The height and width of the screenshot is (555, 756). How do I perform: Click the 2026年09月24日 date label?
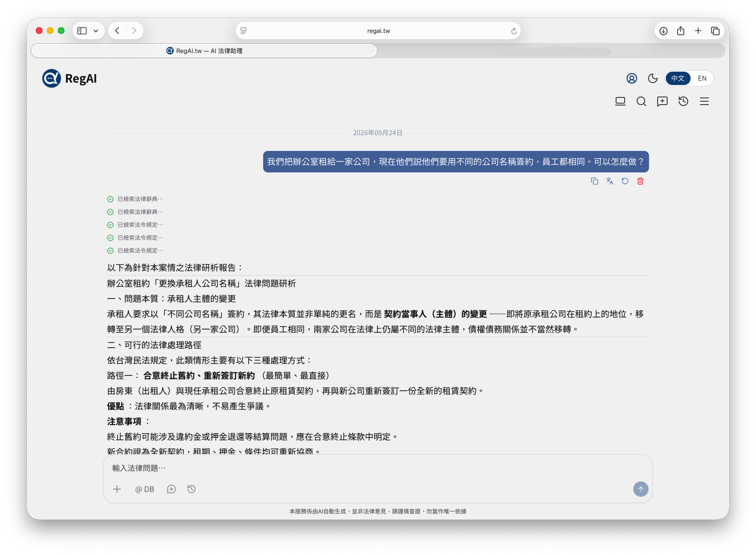pyautogui.click(x=377, y=133)
